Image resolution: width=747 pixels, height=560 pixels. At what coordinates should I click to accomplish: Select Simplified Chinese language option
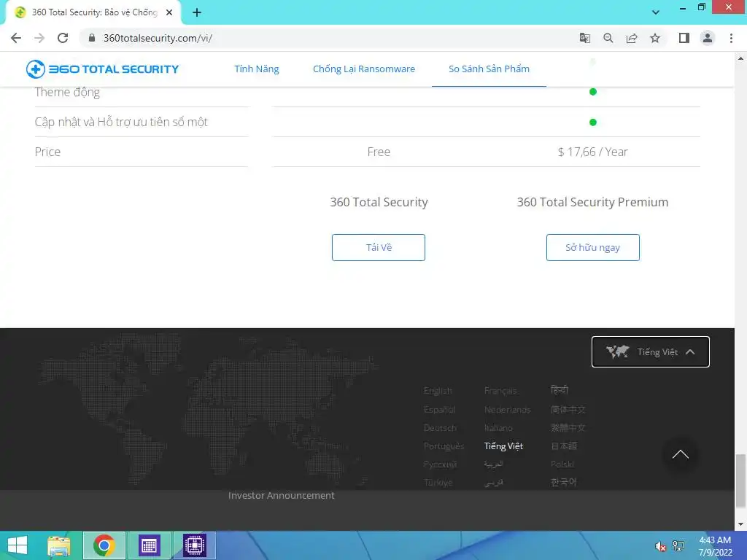568,410
